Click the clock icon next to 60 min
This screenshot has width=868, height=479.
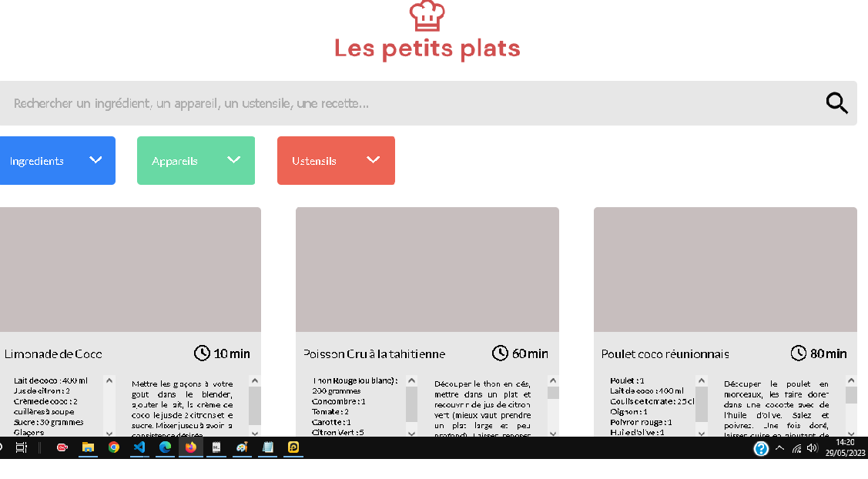pyautogui.click(x=500, y=353)
